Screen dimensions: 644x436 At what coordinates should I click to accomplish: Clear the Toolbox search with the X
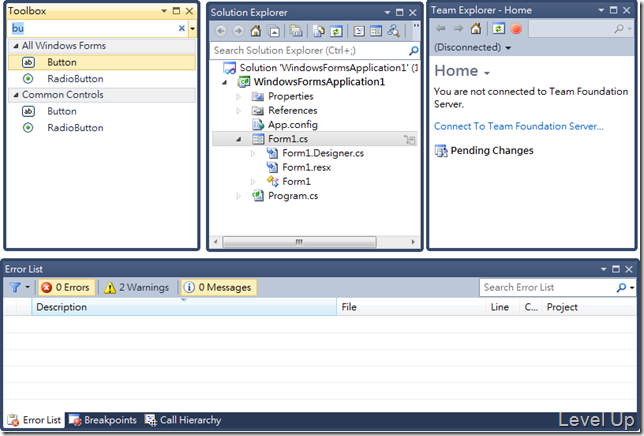coord(182,28)
